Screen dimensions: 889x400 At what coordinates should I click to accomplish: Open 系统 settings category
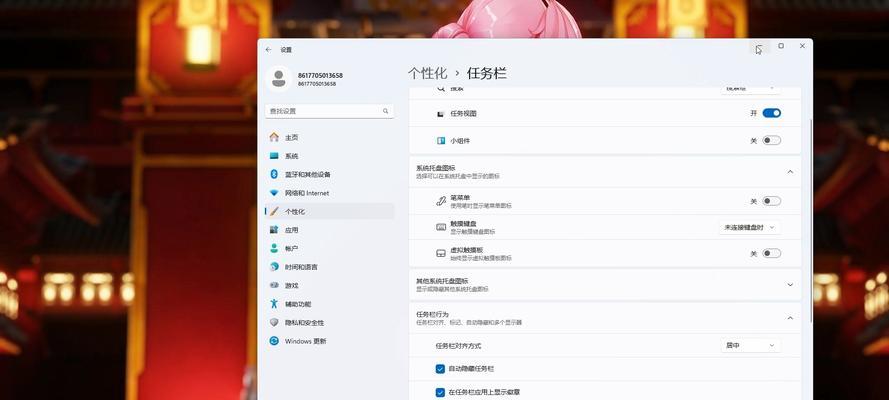tap(329, 156)
